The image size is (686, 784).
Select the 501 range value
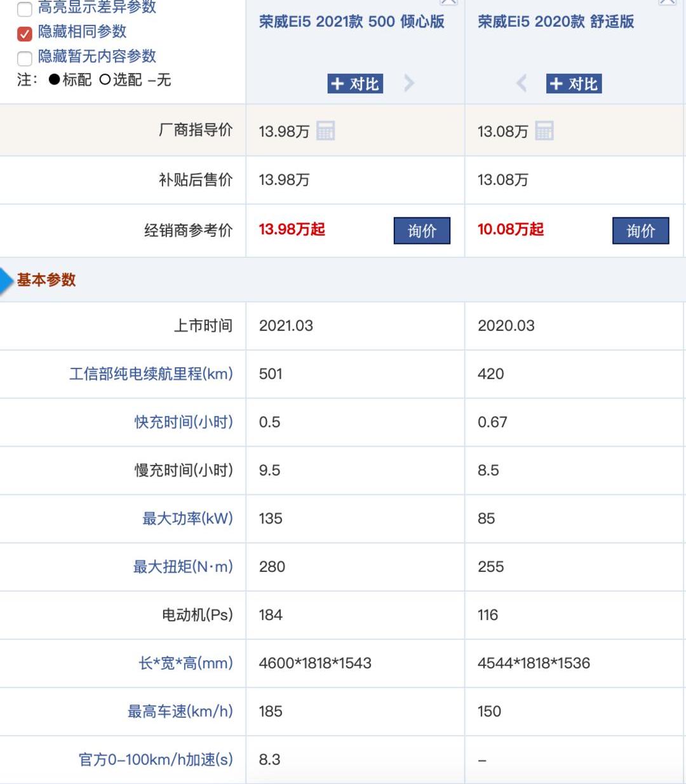(271, 374)
